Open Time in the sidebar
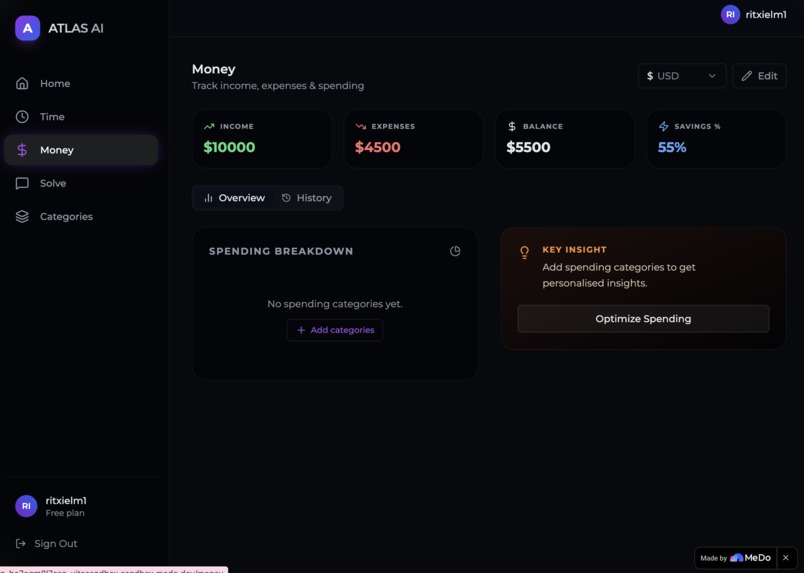This screenshot has height=573, width=804. click(81, 117)
